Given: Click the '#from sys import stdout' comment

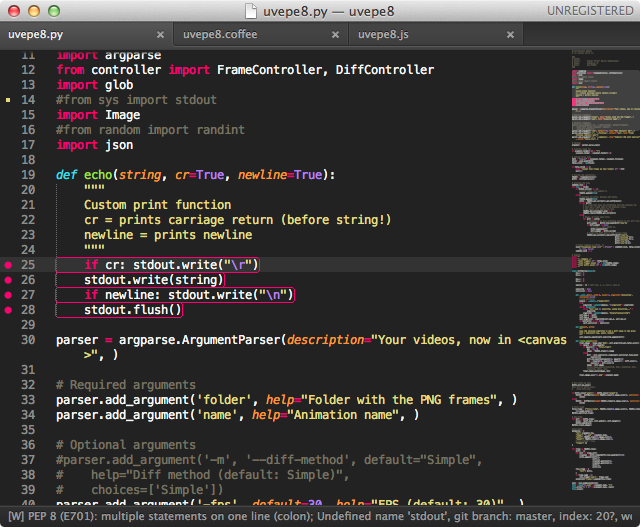Looking at the screenshot, I should click(x=136, y=100).
